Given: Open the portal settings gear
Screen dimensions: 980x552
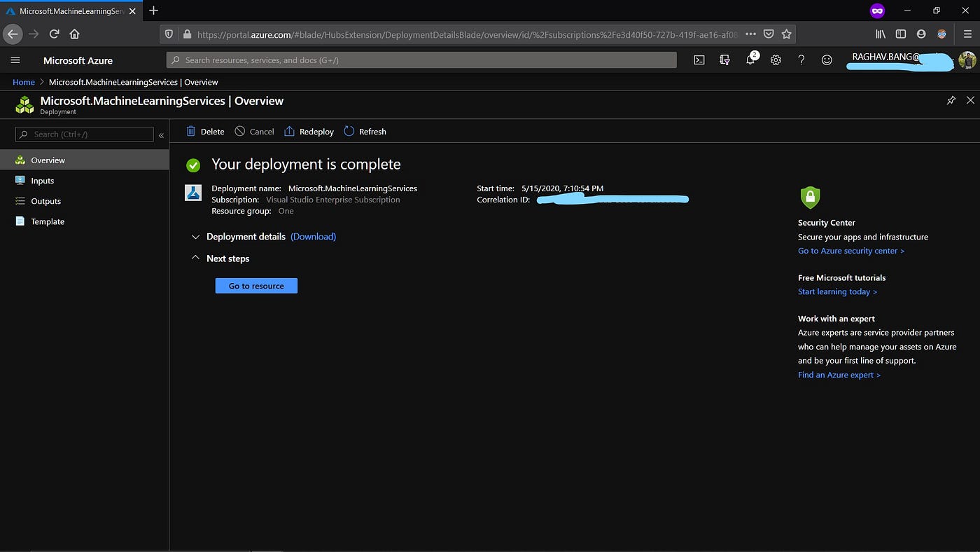Looking at the screenshot, I should pos(776,60).
